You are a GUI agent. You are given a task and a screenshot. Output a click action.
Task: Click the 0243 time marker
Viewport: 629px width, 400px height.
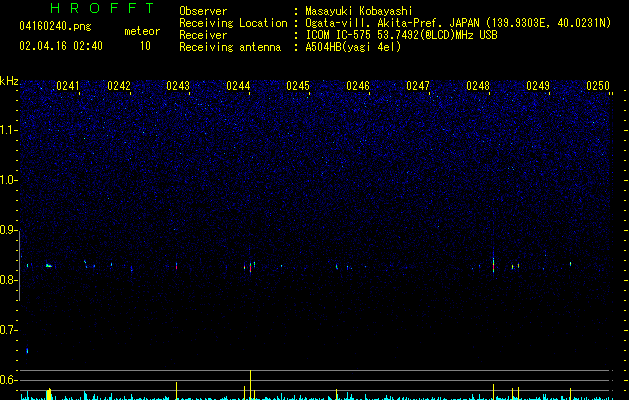click(178, 86)
